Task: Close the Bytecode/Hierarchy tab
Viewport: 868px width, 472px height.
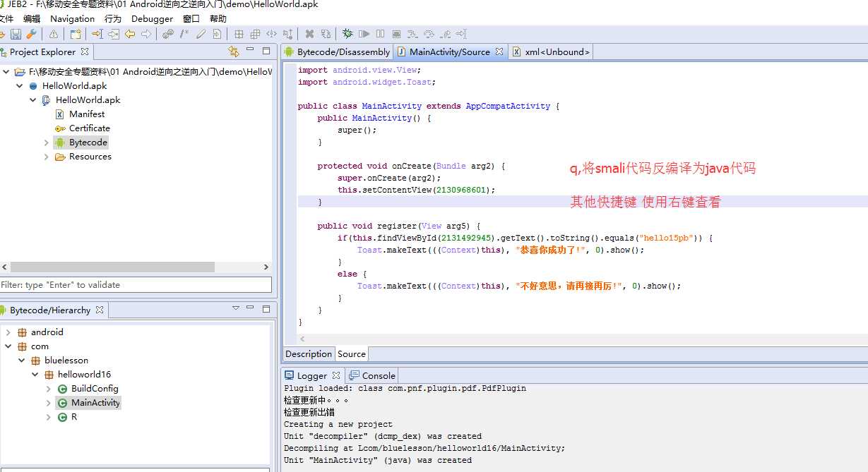Action: (x=100, y=310)
